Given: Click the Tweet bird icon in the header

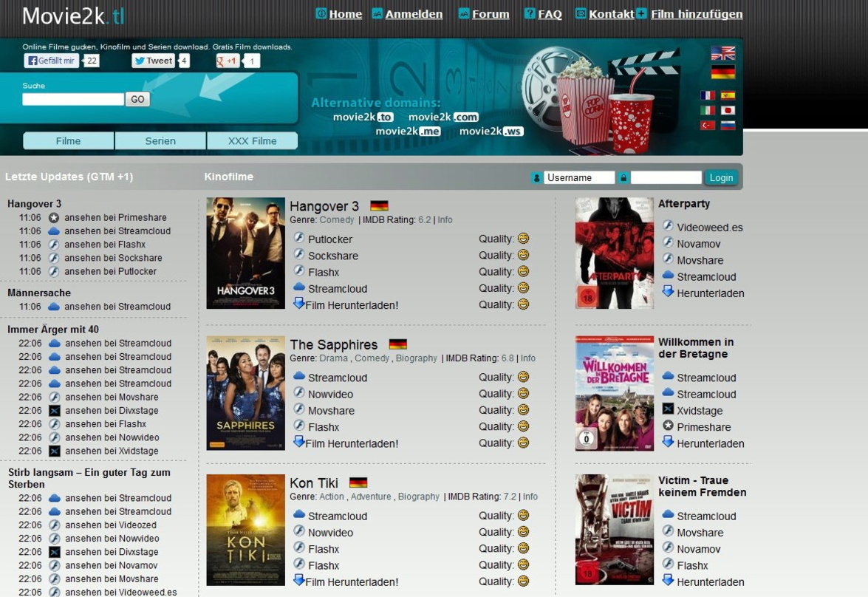Looking at the screenshot, I should (141, 61).
